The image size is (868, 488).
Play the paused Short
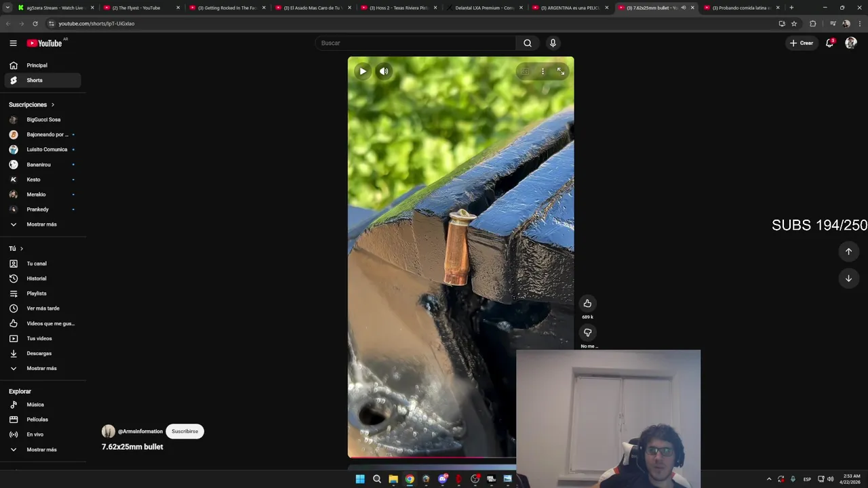pyautogui.click(x=363, y=71)
